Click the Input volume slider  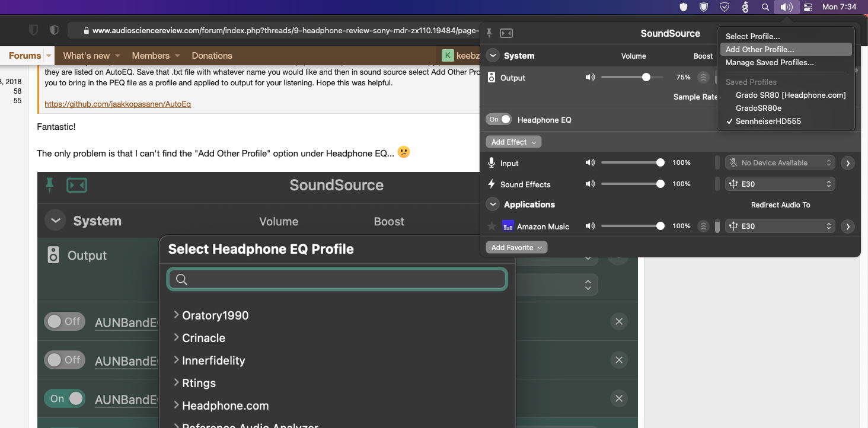[x=633, y=162]
